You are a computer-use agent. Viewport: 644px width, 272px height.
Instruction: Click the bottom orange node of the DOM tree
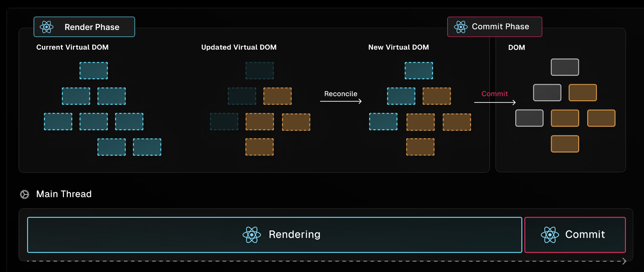tap(565, 144)
